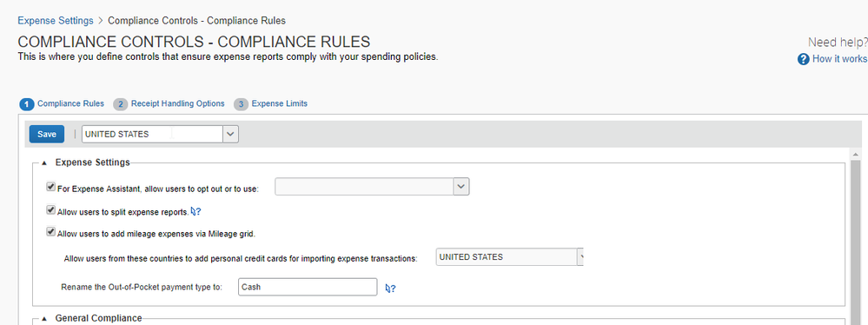Click the step 1 Compliance Rules circle icon
This screenshot has width=868, height=325.
(x=27, y=104)
